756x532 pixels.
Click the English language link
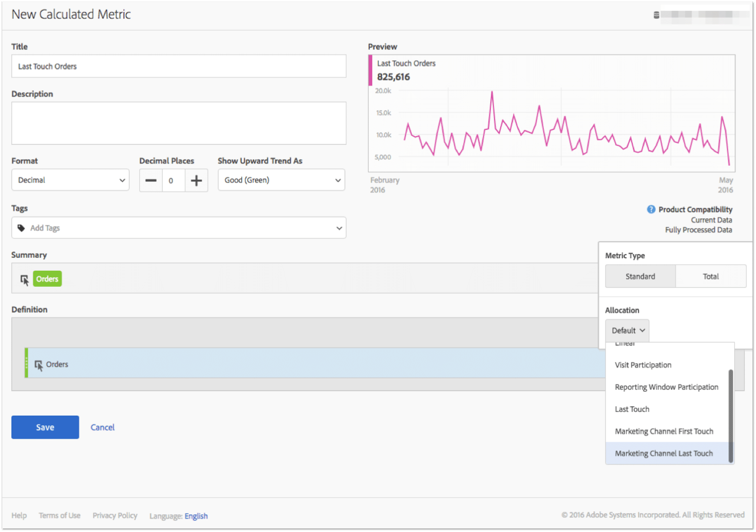point(196,515)
